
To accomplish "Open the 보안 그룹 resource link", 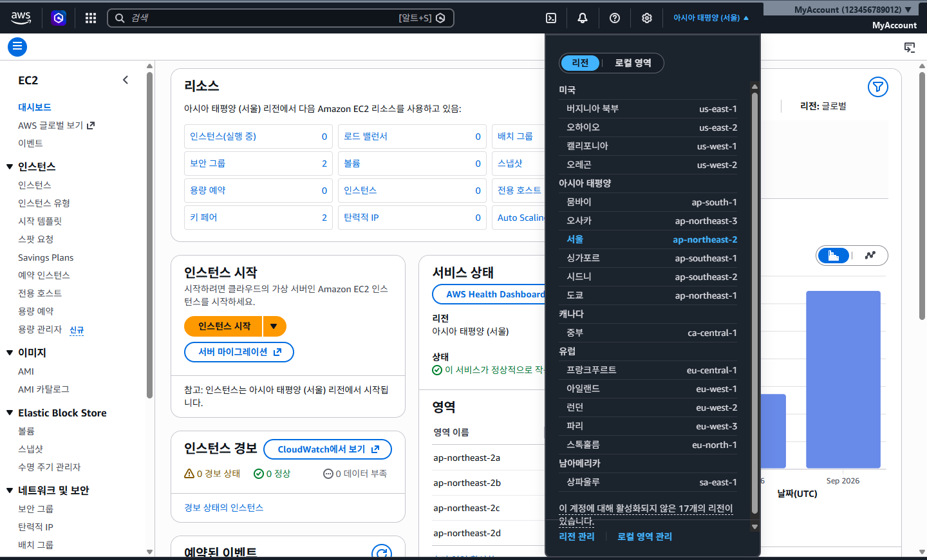I will (x=207, y=163).
